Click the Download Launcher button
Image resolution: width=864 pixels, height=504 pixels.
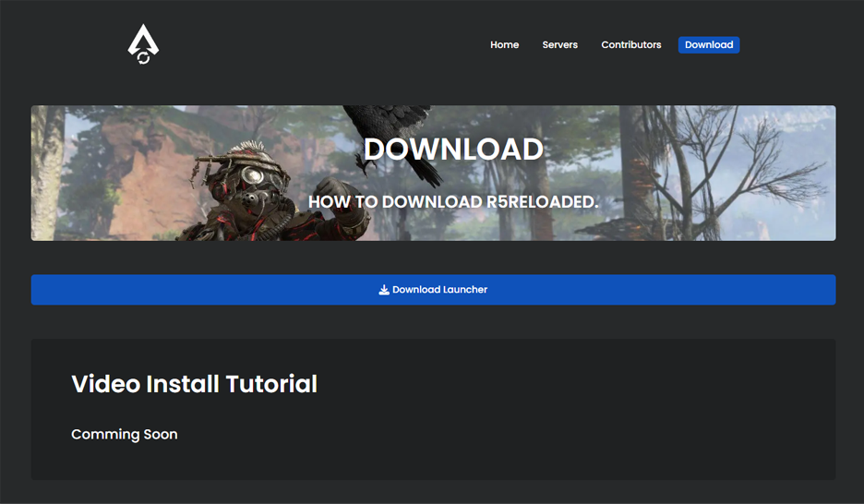[x=433, y=290]
